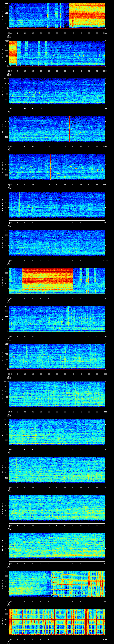The width and height of the screenshot is (114, 644).
Task: Click the 13:01:00 start time label
Action: (x=9, y=336)
